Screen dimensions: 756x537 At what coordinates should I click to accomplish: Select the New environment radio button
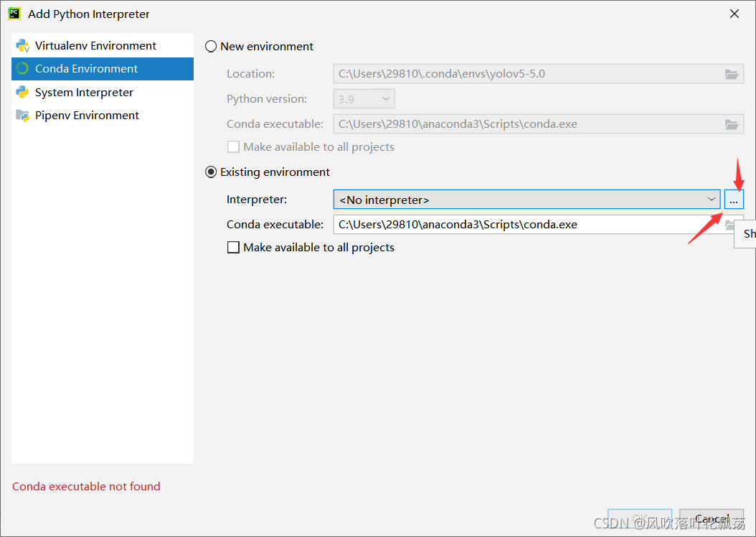pos(211,47)
